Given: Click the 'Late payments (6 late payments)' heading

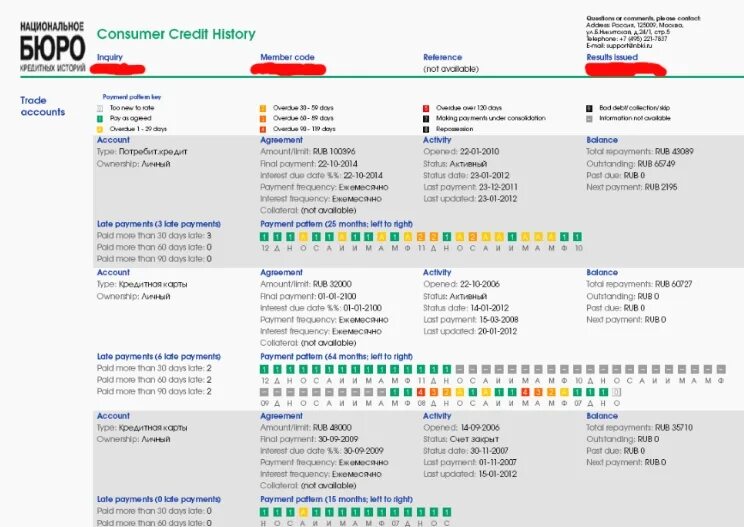Looking at the screenshot, I should coord(158,356).
